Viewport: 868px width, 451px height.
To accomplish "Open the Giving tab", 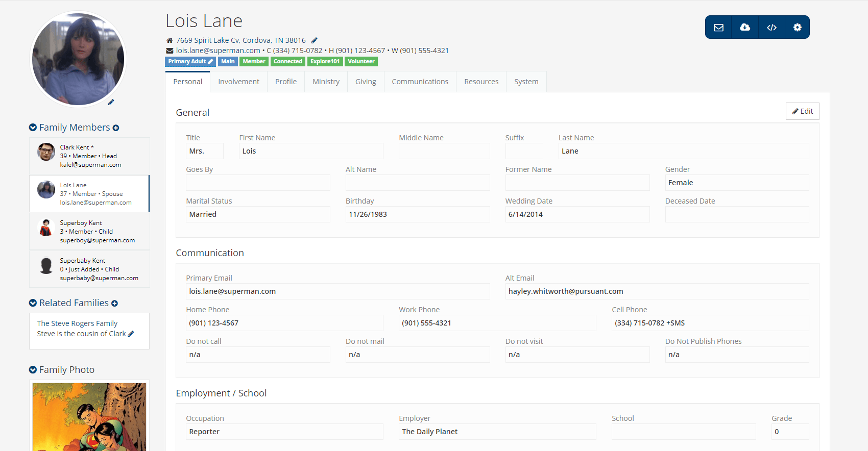I will (x=366, y=82).
